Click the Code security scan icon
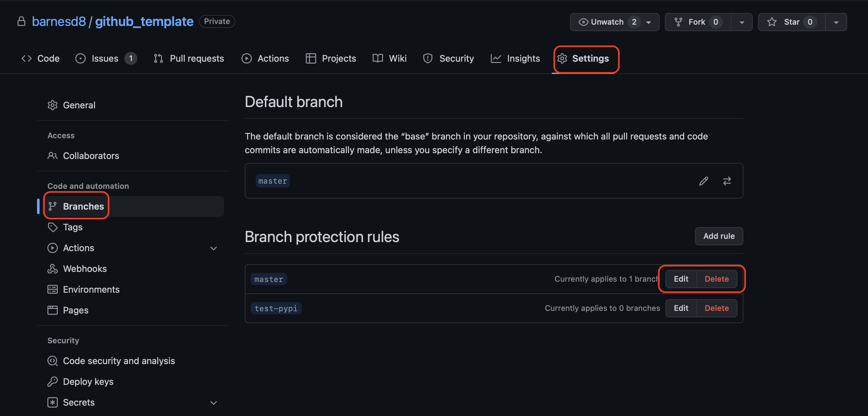 [x=52, y=361]
